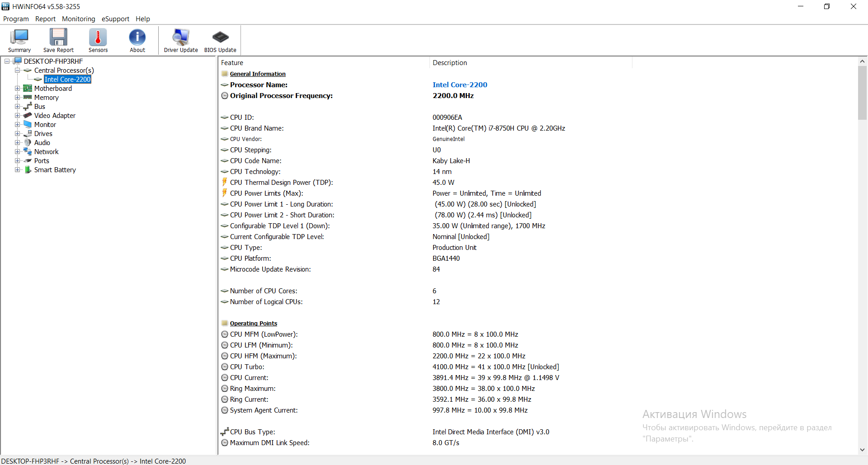Collapse the Central Processor(s) node
This screenshot has height=465, width=868.
coord(17,70)
